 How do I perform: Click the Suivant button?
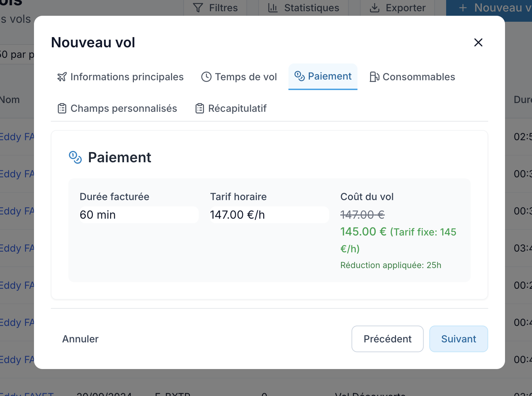click(458, 339)
